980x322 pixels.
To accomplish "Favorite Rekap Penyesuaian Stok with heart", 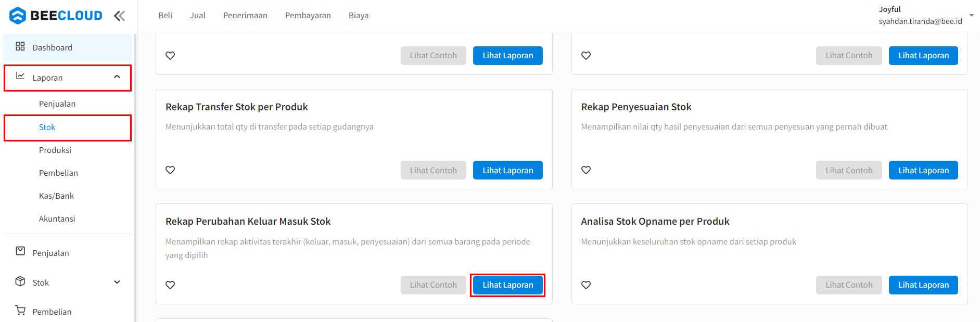I will 586,170.
